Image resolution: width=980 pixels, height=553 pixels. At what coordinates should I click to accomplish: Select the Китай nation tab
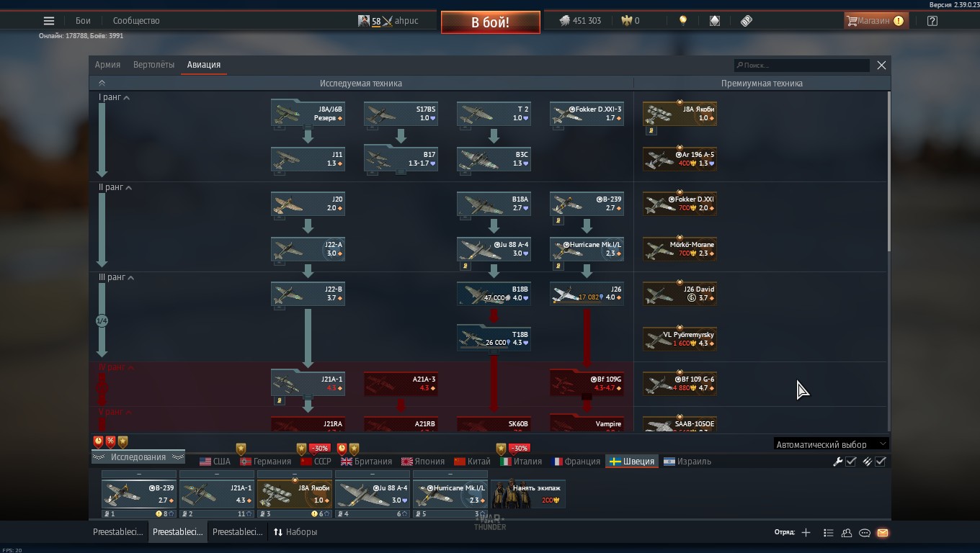(473, 462)
